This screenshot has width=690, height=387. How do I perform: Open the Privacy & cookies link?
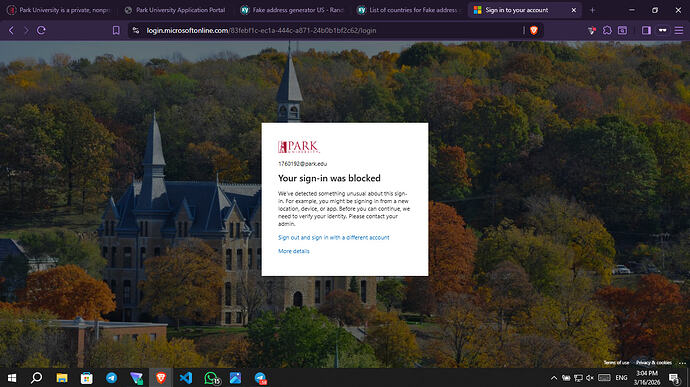pos(654,363)
